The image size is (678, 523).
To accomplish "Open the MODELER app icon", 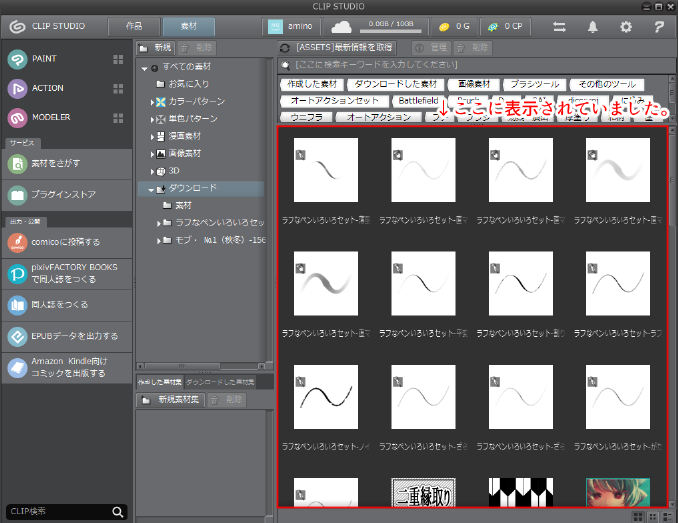I will point(19,118).
